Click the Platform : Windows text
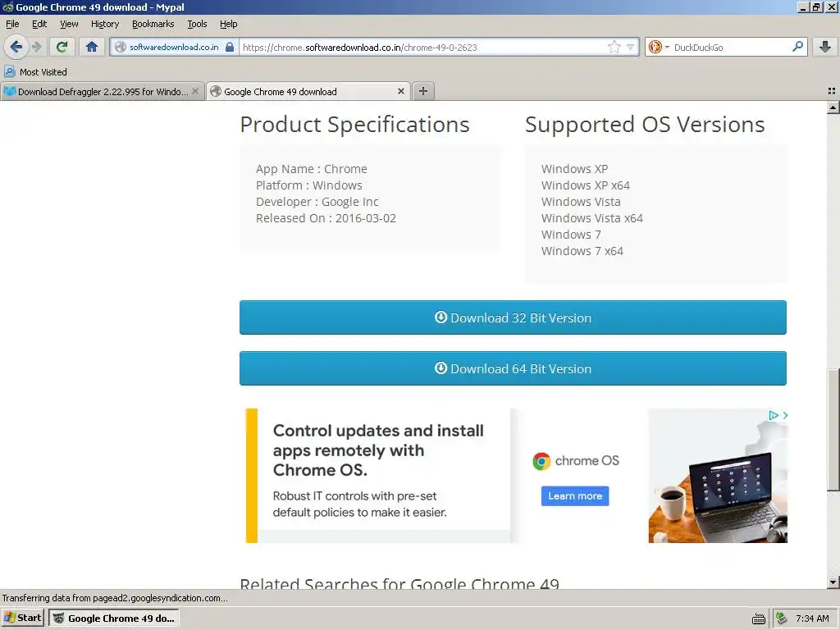840x630 pixels. tap(308, 185)
